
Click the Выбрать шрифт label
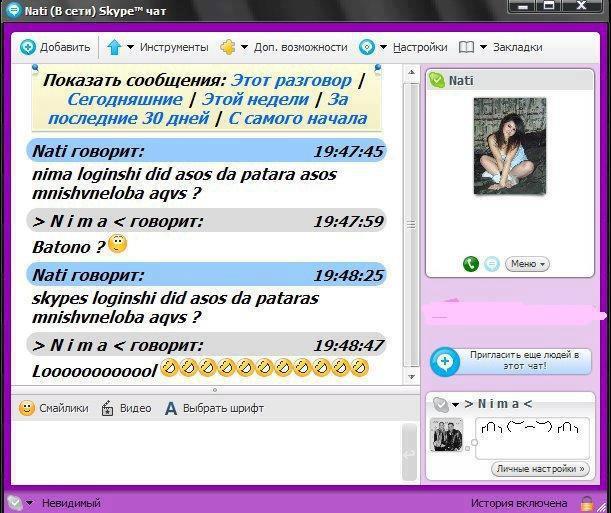pos(223,408)
